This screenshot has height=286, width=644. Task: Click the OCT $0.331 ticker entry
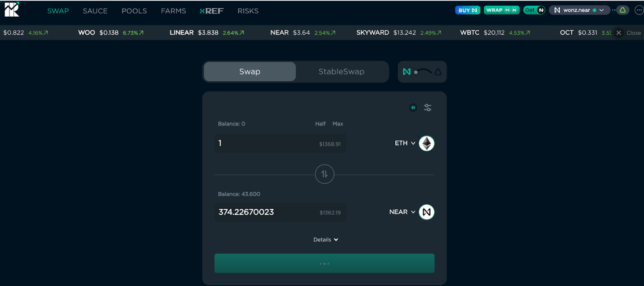[585, 33]
